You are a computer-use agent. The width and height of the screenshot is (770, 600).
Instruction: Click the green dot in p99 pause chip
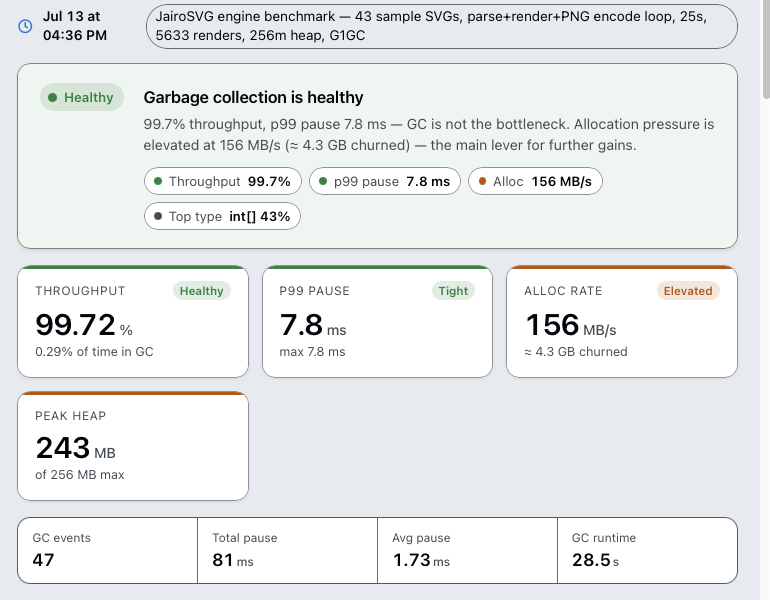[x=323, y=181]
